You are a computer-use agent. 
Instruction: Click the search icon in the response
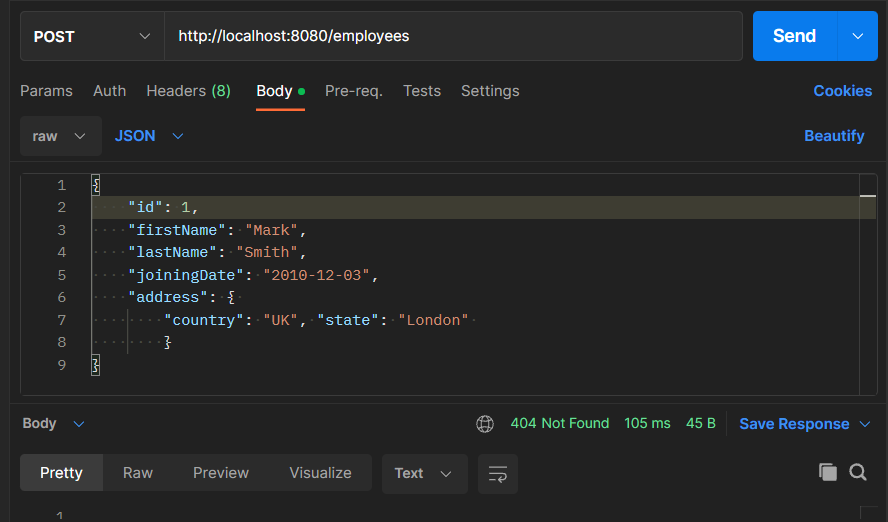858,472
